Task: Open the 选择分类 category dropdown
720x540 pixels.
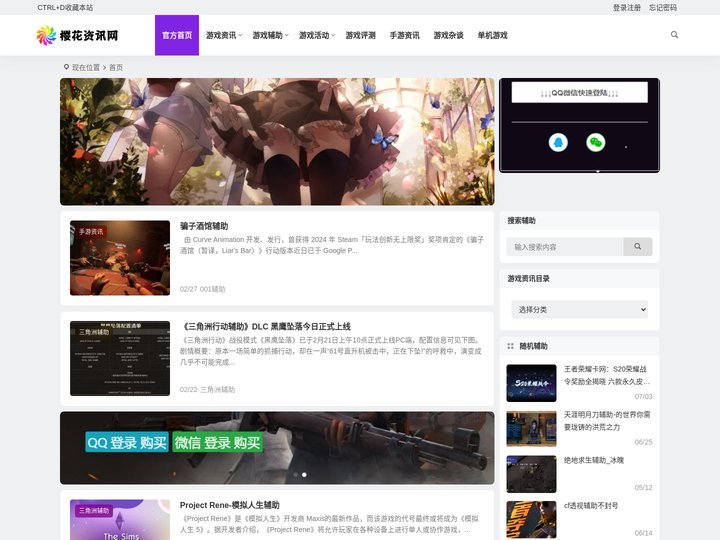Action: click(579, 309)
